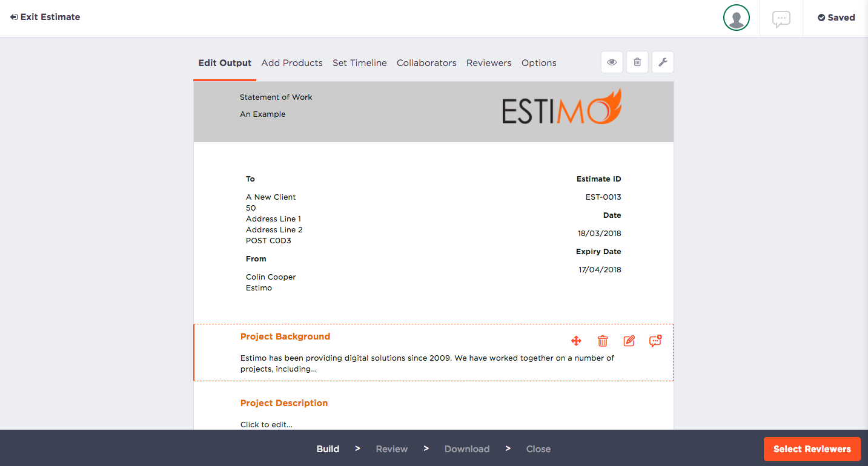This screenshot has height=466, width=868.
Task: Open the user profile avatar
Action: 736,18
